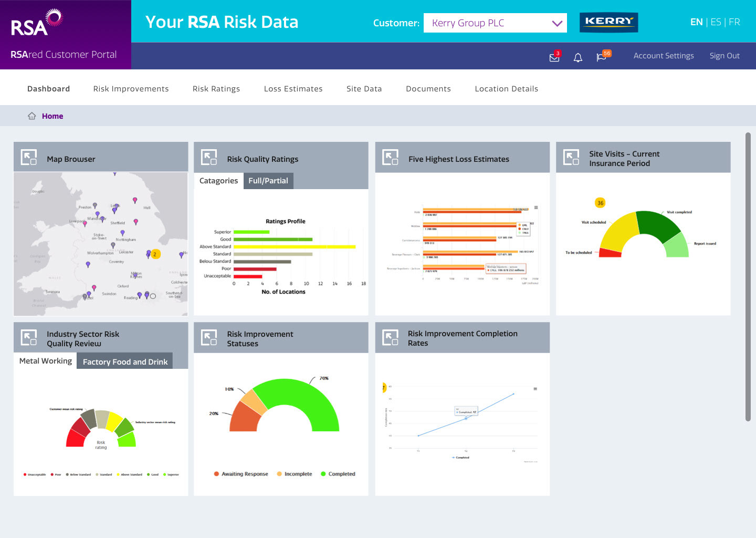Viewport: 756px width, 538px height.
Task: Expand the Site Visits panel
Action: click(571, 158)
